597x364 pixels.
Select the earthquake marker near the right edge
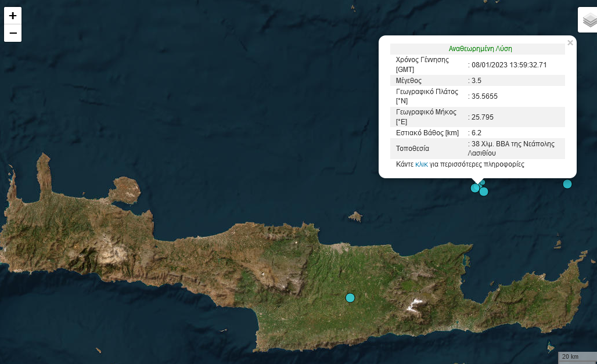coord(567,184)
